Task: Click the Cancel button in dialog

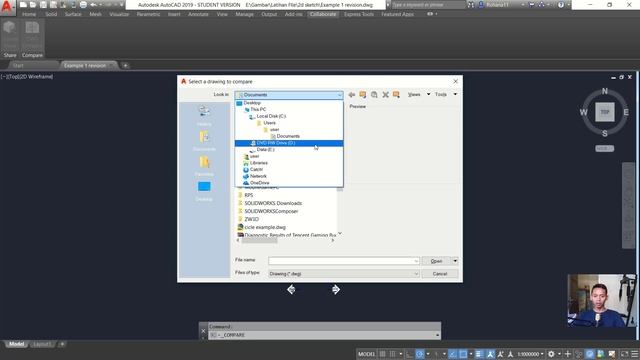Action: click(440, 274)
